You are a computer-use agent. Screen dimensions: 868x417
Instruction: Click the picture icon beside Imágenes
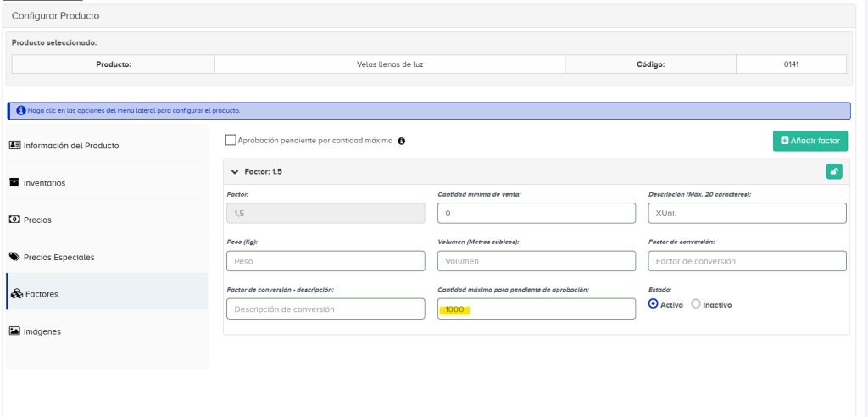pos(15,331)
